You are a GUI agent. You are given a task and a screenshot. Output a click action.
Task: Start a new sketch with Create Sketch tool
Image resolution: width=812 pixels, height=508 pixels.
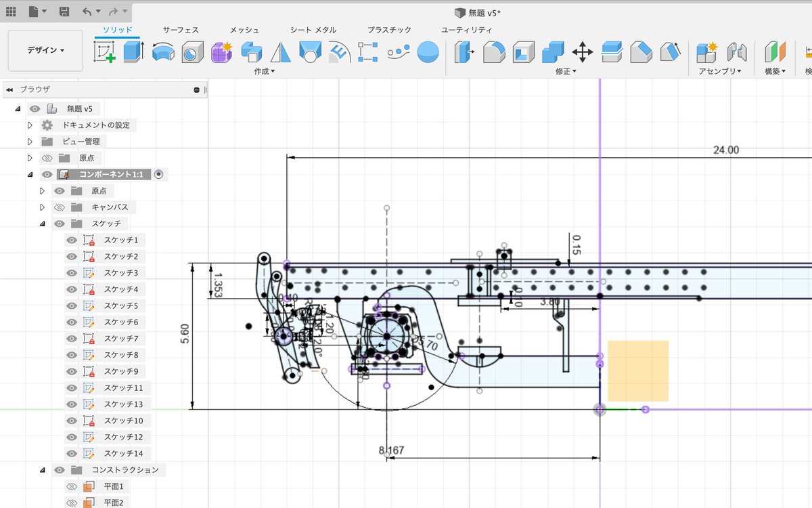click(105, 52)
